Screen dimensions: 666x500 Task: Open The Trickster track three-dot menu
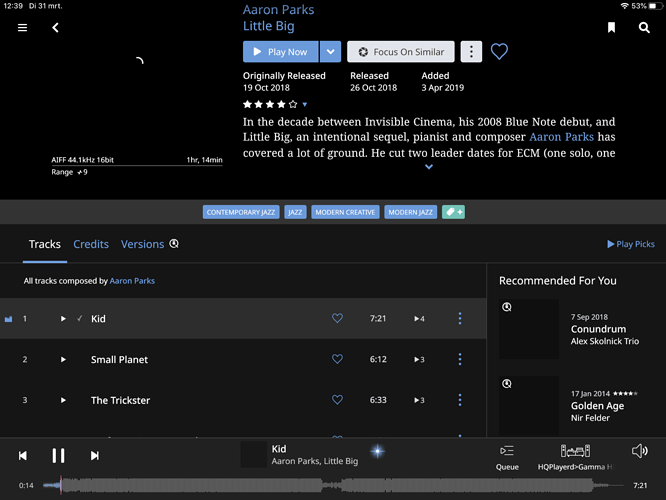pos(460,400)
